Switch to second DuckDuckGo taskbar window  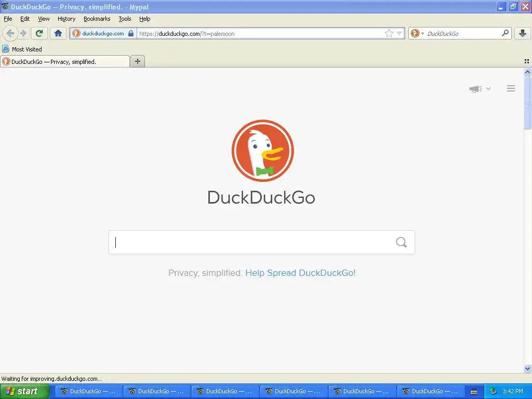tap(156, 391)
